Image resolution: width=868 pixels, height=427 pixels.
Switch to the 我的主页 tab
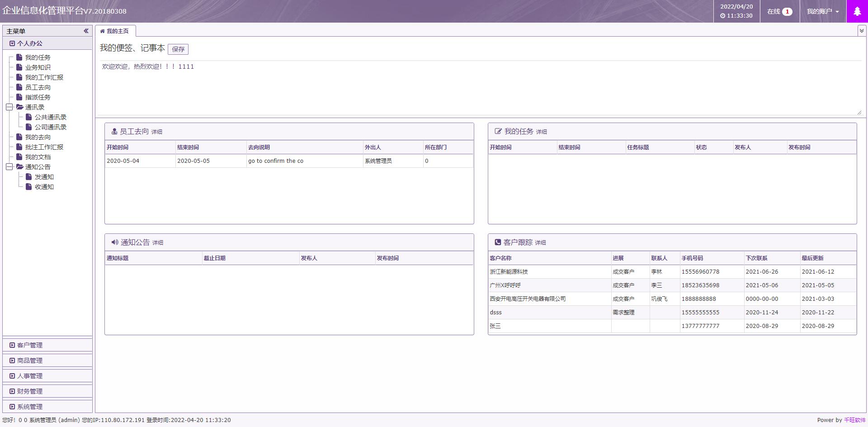pos(115,31)
